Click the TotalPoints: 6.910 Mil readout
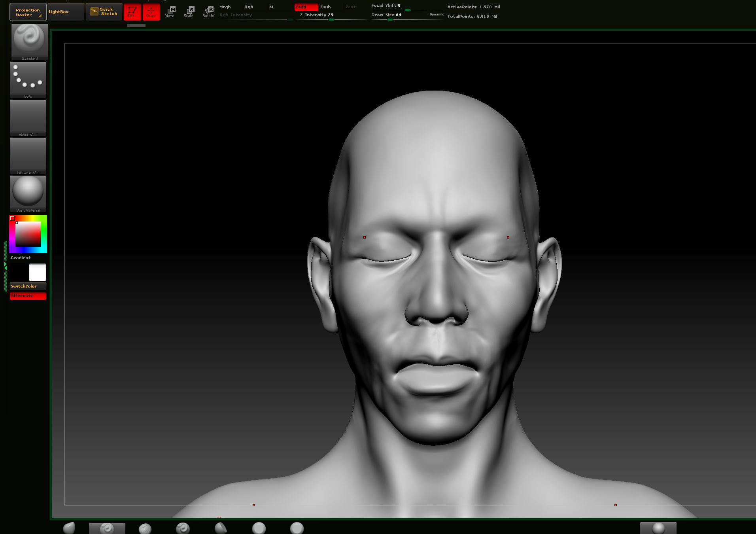Screen dimensions: 756x534 pyautogui.click(x=472, y=16)
